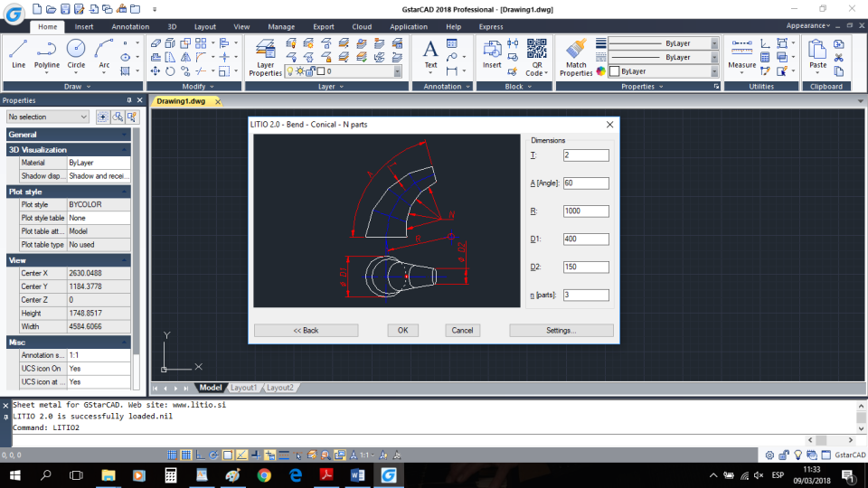Toggle grid display in status bar

coord(186,455)
